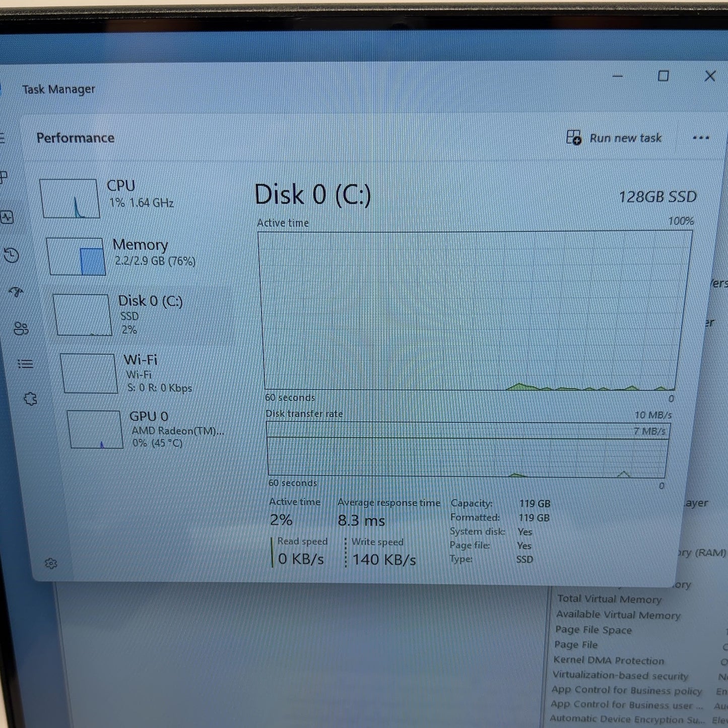
Task: Click Run new task
Action: click(x=614, y=138)
